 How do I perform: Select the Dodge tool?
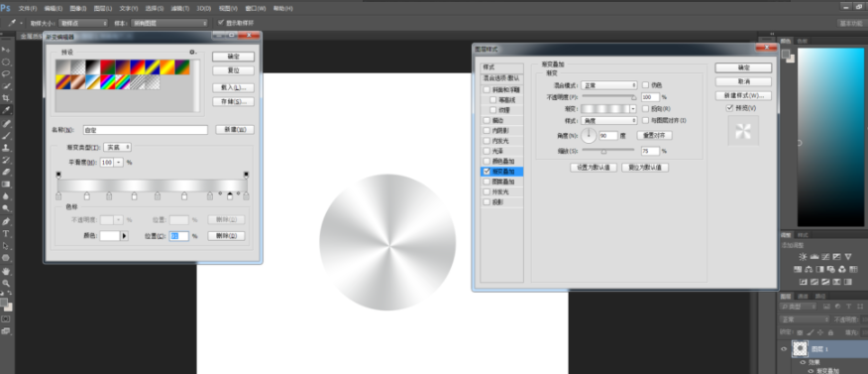tap(7, 208)
